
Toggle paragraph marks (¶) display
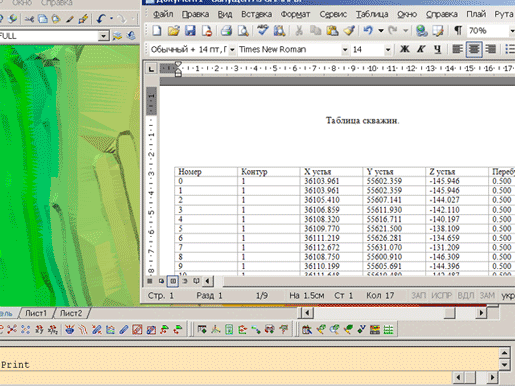pos(458,31)
